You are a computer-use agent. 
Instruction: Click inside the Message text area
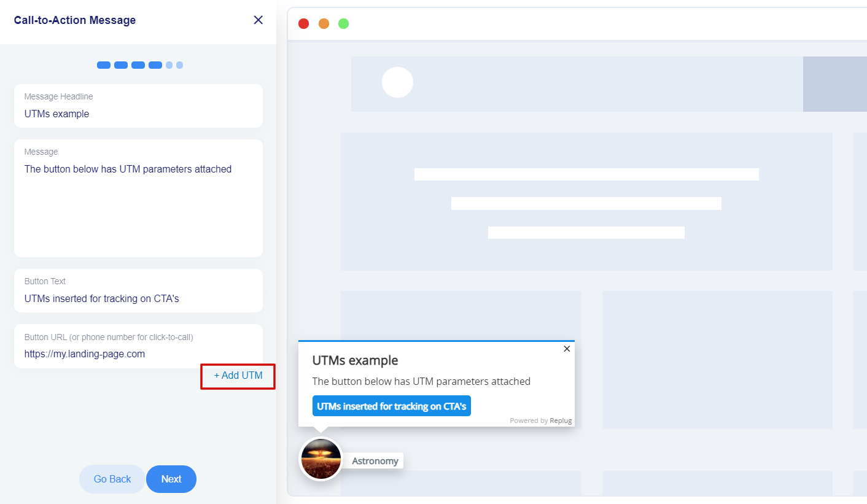tap(138, 203)
